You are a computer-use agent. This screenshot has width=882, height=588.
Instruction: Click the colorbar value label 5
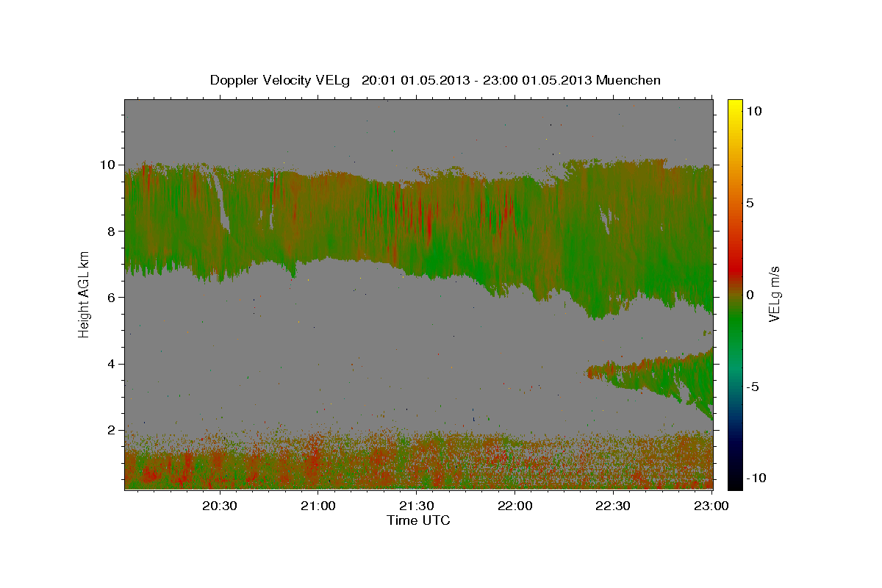[750, 202]
